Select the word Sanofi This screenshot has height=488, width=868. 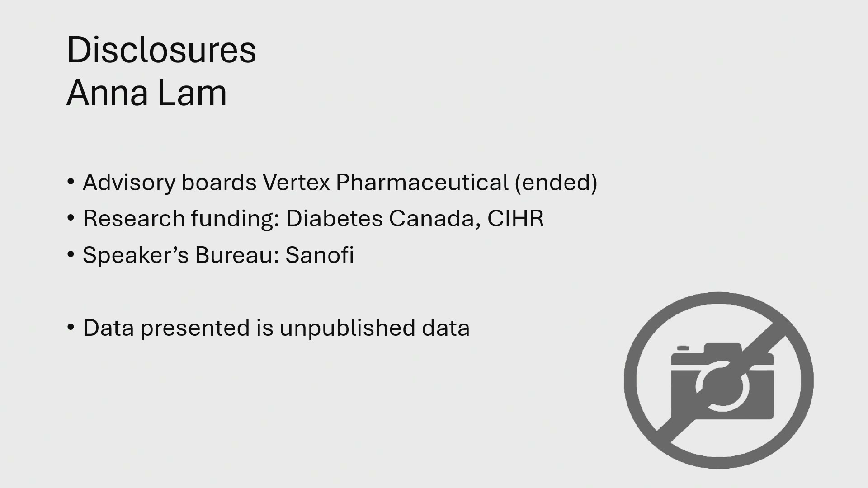[319, 255]
